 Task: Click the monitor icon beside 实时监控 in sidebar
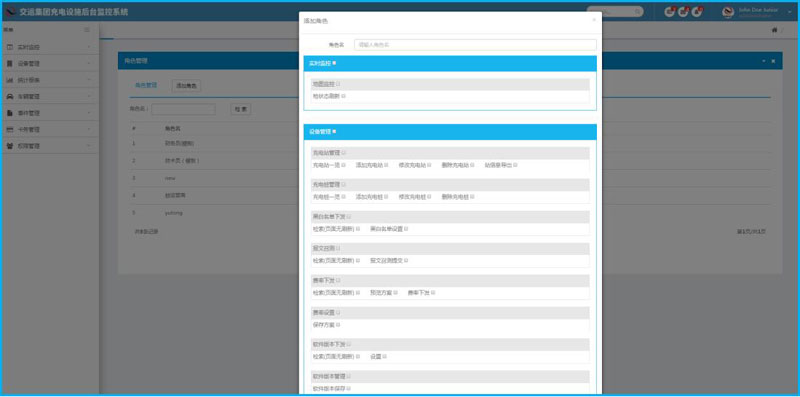coord(10,47)
